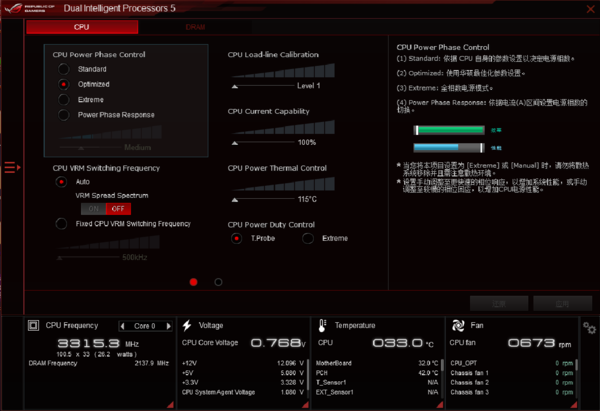Select Fixed CPU VRM Switching Frequency
Screen dimensions: 600x411
[x=61, y=223]
